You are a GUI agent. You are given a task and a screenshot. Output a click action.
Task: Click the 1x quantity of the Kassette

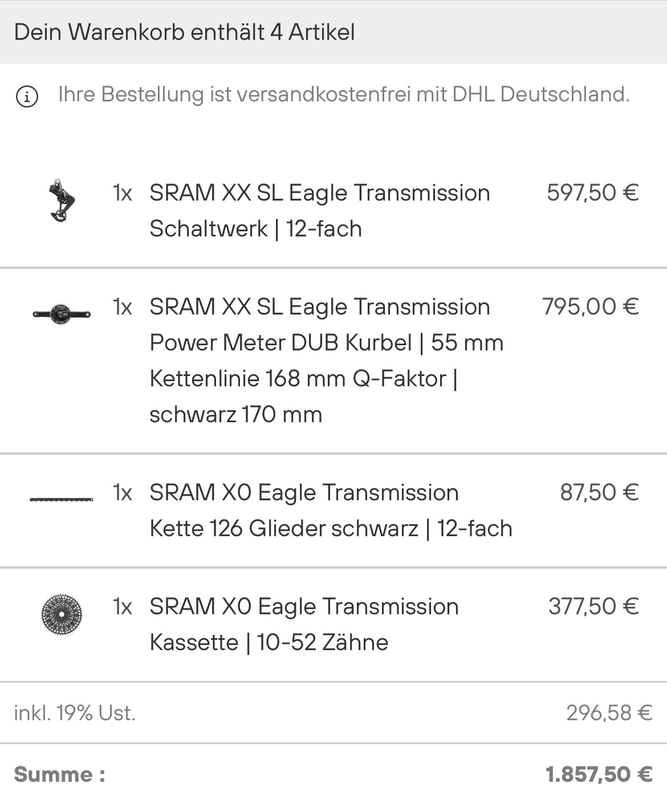(123, 607)
